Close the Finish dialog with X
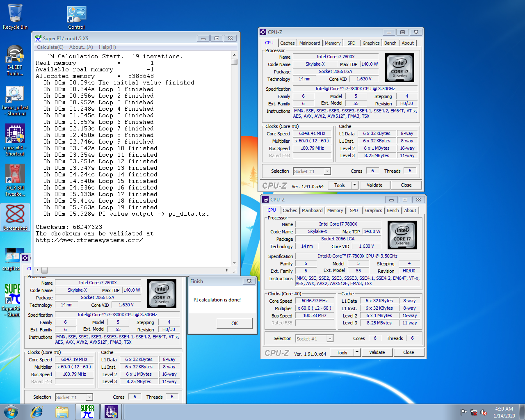 (x=249, y=281)
